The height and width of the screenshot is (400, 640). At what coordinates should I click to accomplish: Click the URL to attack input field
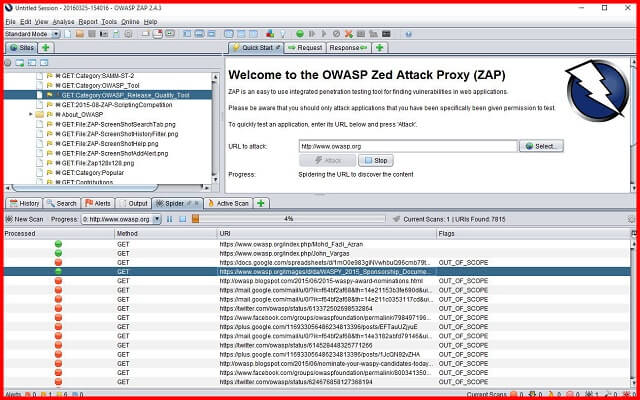coord(408,146)
